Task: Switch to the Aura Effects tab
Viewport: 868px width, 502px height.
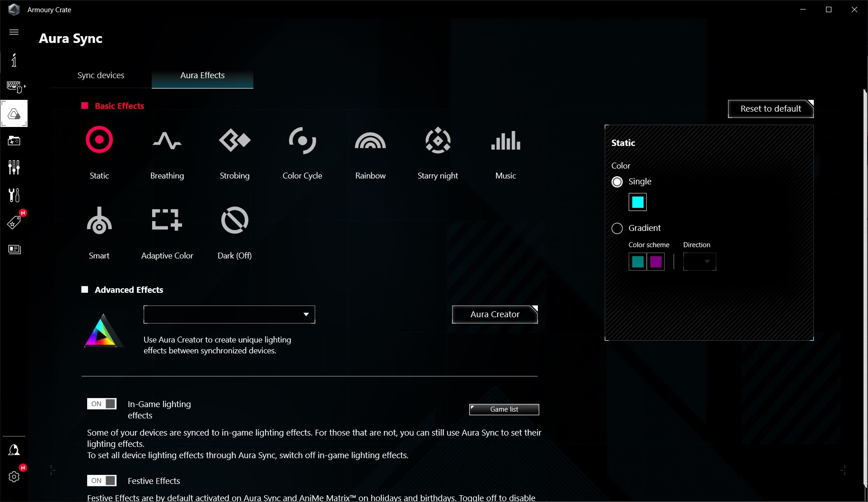Action: (x=202, y=75)
